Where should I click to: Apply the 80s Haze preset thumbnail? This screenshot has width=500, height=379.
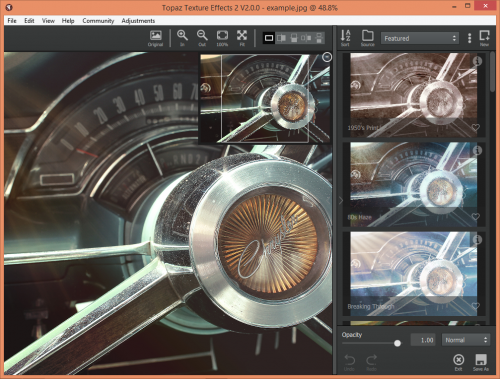(x=413, y=184)
